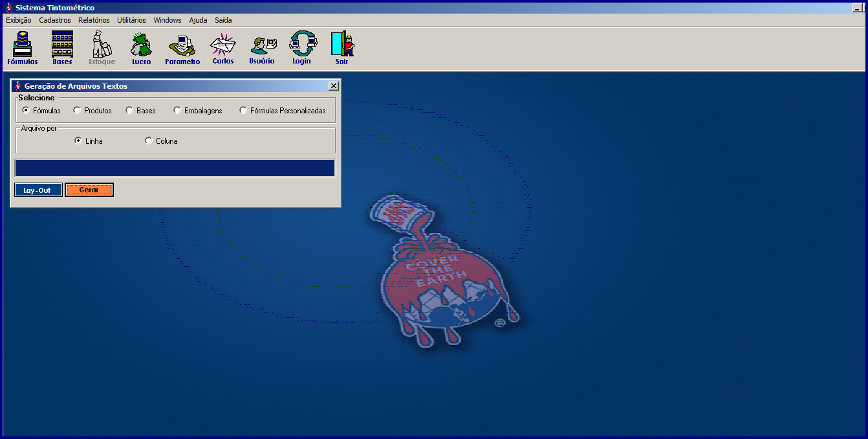Screen dimensions: 868x439
Task: Select the Embalagens radio button
Action: click(x=177, y=110)
